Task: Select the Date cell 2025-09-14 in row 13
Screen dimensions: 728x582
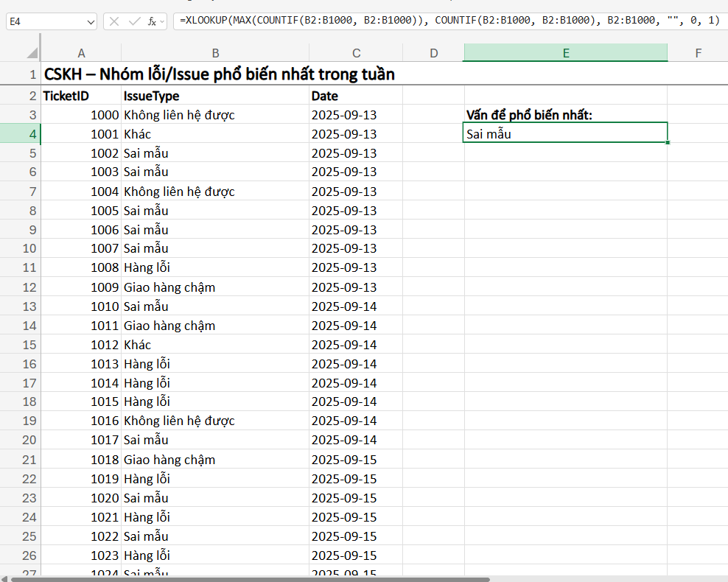Action: click(356, 306)
